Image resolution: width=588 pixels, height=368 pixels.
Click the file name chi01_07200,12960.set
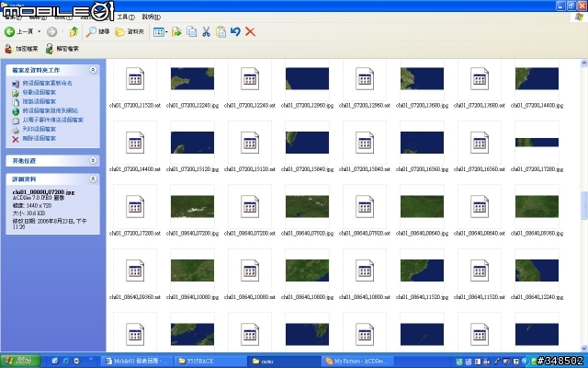(x=365, y=106)
